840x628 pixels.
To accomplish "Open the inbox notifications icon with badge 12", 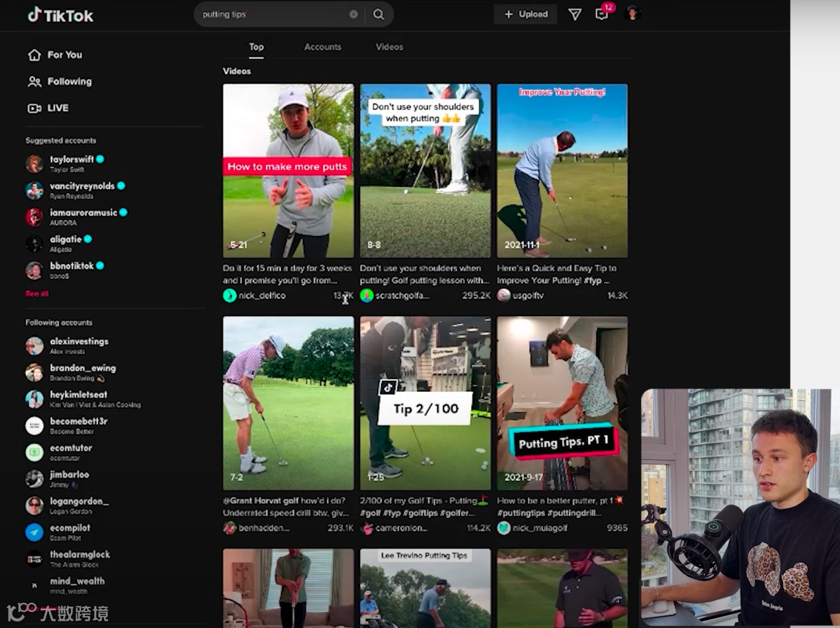I will (602, 14).
